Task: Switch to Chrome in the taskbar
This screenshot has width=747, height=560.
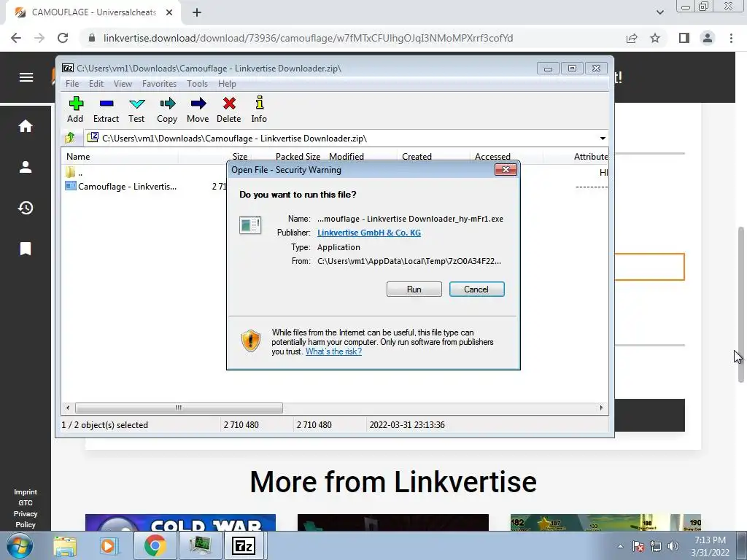Action: [155, 545]
